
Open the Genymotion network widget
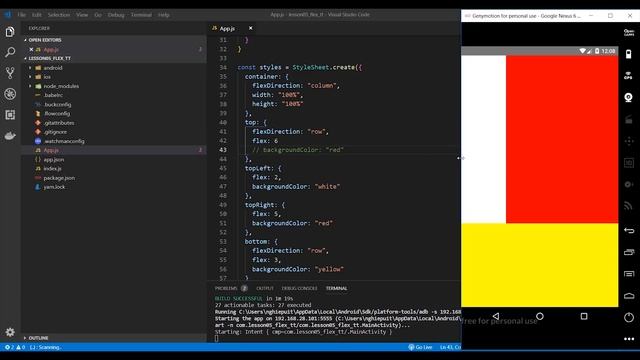[629, 207]
